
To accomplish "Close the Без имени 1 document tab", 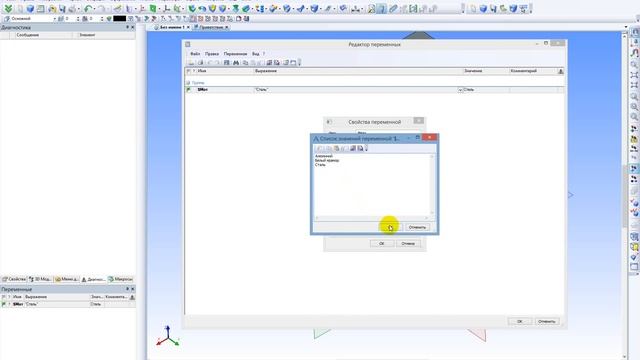I will 188,27.
